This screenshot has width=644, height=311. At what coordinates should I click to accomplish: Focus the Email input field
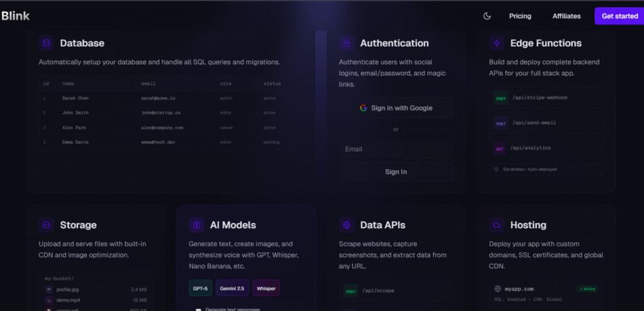(396, 150)
